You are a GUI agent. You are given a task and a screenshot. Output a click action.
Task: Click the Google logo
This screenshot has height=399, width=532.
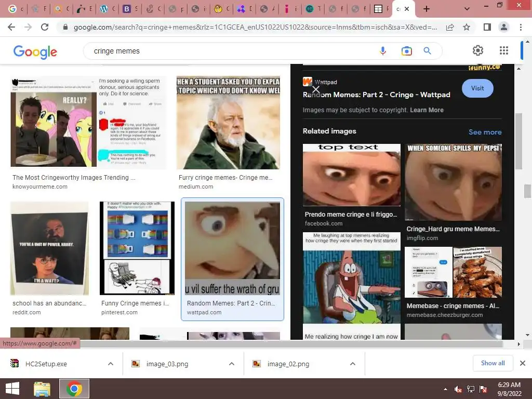[x=35, y=51]
